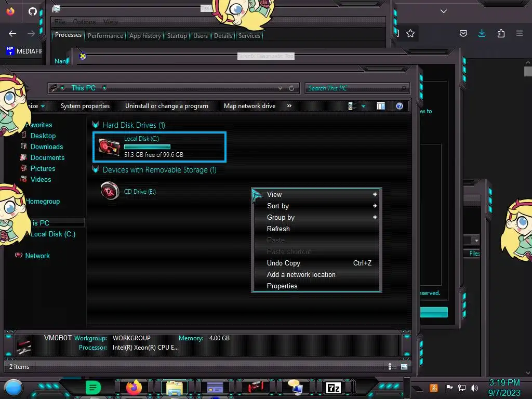Open Firefox downloads arrow icon
This screenshot has height=399, width=532.
482,33
